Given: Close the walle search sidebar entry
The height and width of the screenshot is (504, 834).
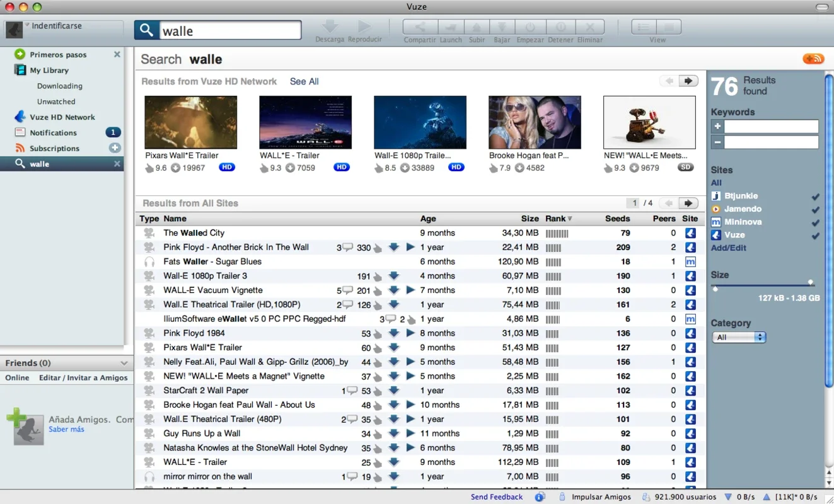Looking at the screenshot, I should 117,164.
